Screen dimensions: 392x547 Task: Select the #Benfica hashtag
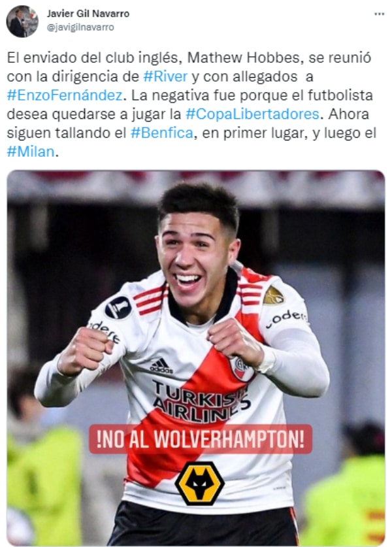tap(162, 133)
